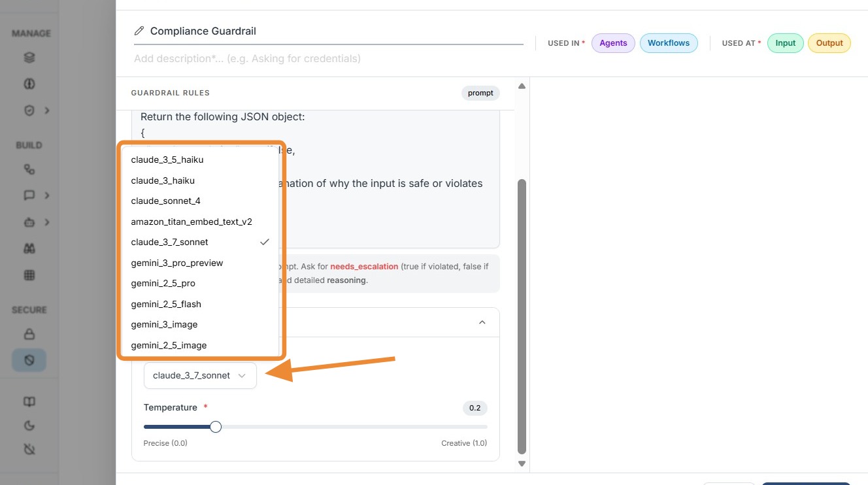Click the crescent moon theme icon
868x485 pixels.
[29, 426]
